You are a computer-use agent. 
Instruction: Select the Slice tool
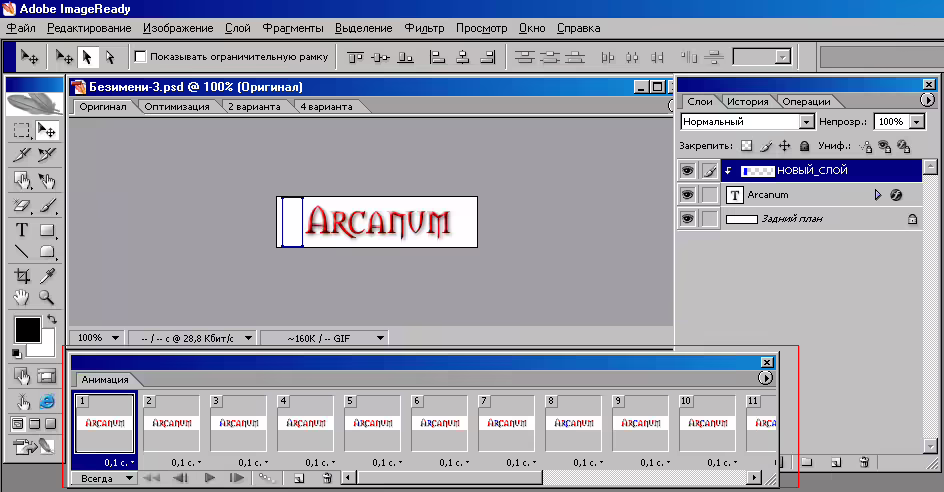[22, 155]
